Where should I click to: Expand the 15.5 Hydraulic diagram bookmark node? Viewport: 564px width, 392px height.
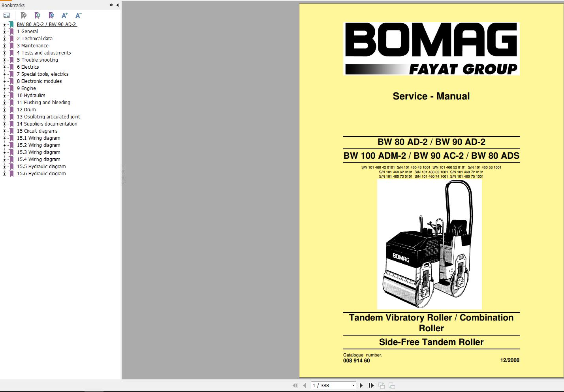click(5, 167)
